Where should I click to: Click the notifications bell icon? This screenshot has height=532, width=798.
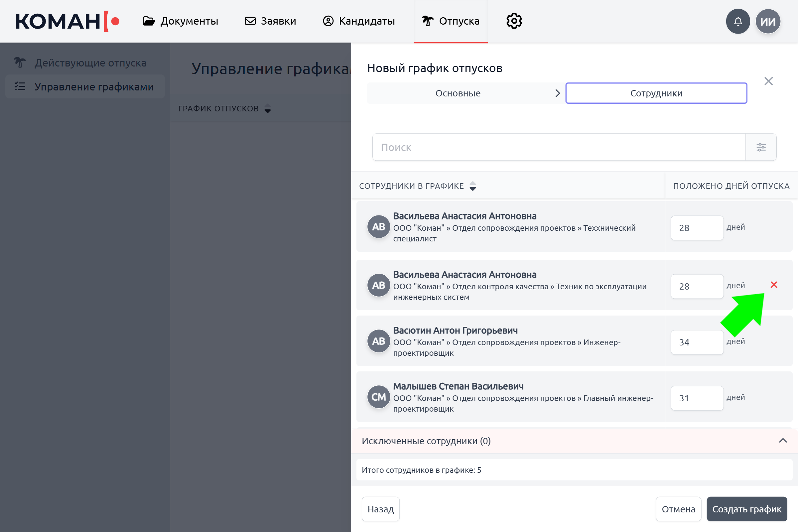[x=737, y=21]
